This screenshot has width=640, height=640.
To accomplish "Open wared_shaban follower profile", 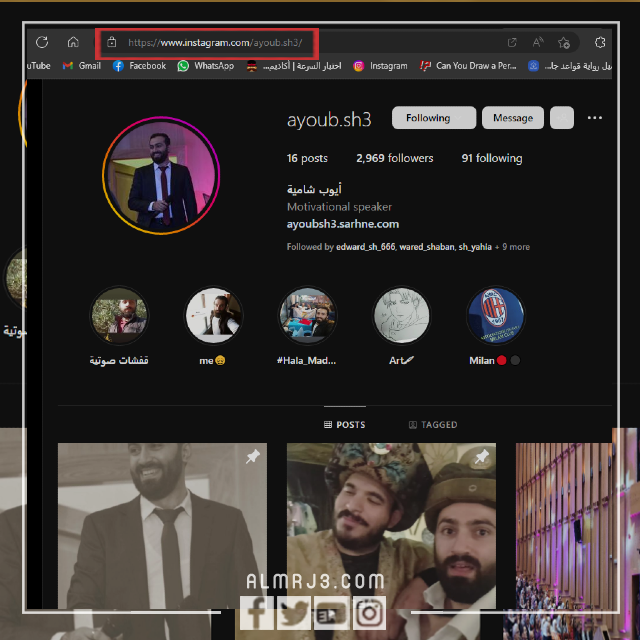I will point(427,247).
